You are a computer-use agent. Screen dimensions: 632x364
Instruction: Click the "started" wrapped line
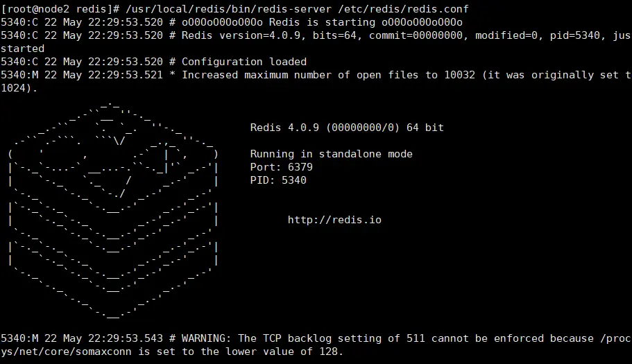(23, 49)
